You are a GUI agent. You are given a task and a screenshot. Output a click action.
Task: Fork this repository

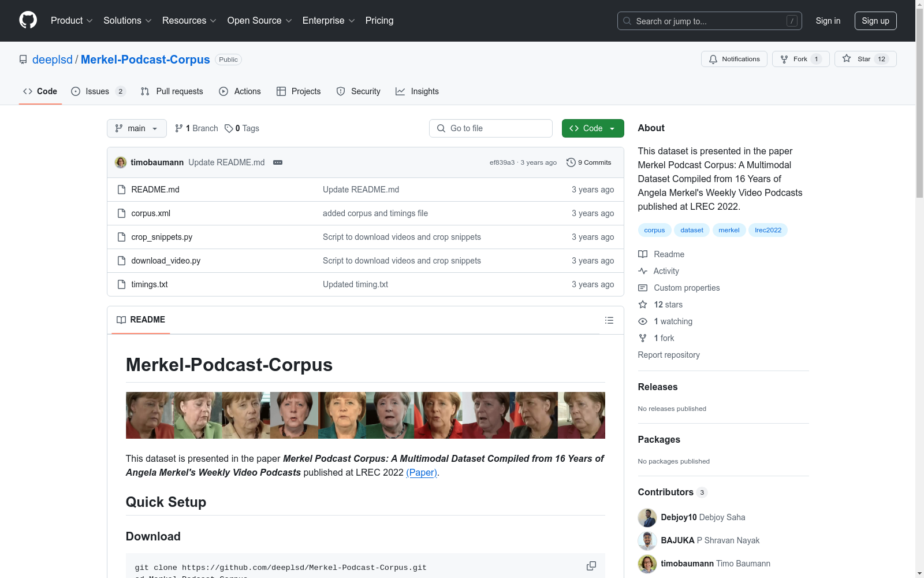coord(801,59)
